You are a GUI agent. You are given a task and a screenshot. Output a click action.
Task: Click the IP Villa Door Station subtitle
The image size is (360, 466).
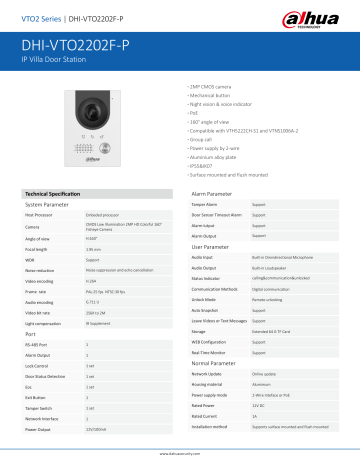click(x=54, y=59)
